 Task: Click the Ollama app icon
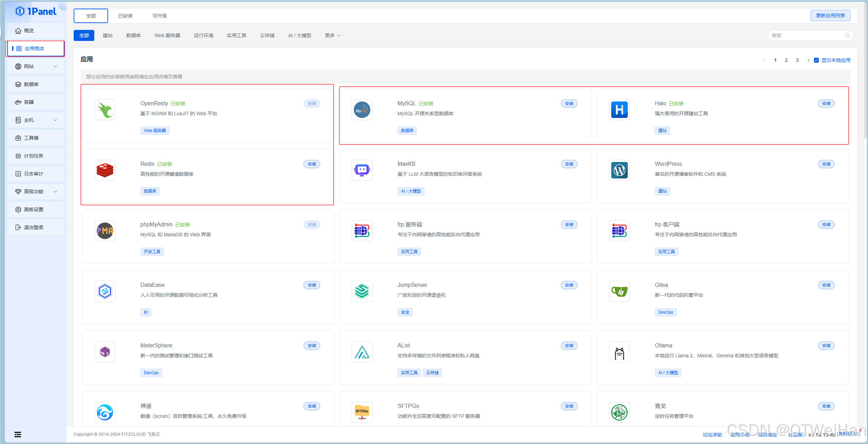(x=620, y=352)
